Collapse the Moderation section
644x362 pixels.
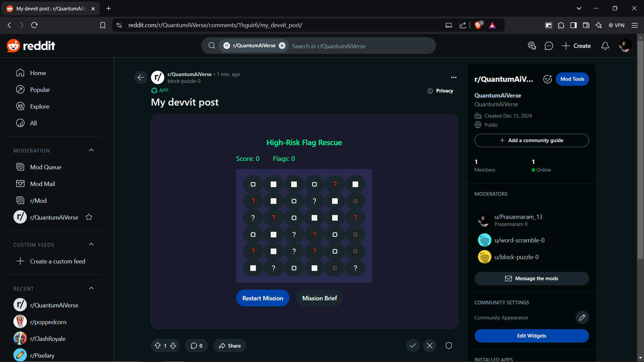click(91, 150)
